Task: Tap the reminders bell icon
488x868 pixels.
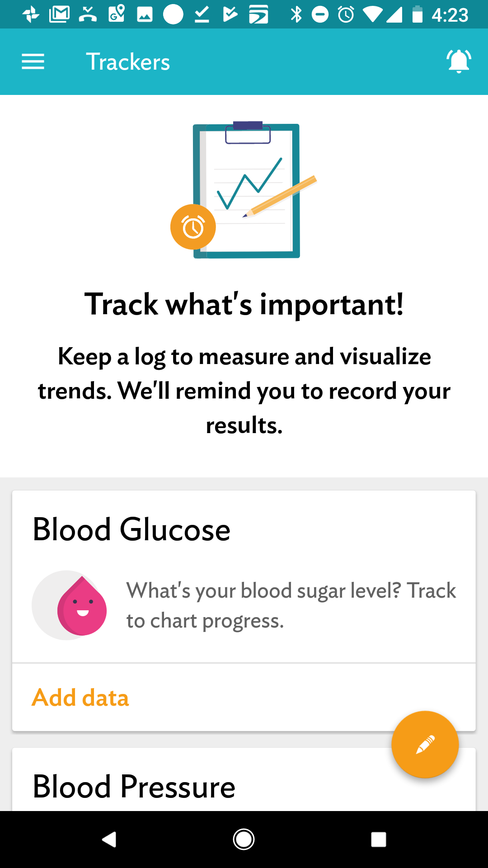Action: pyautogui.click(x=459, y=61)
